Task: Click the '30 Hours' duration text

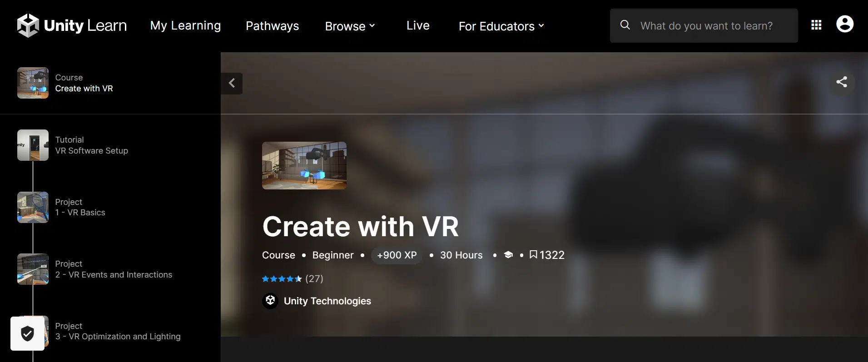Action: pyautogui.click(x=461, y=255)
